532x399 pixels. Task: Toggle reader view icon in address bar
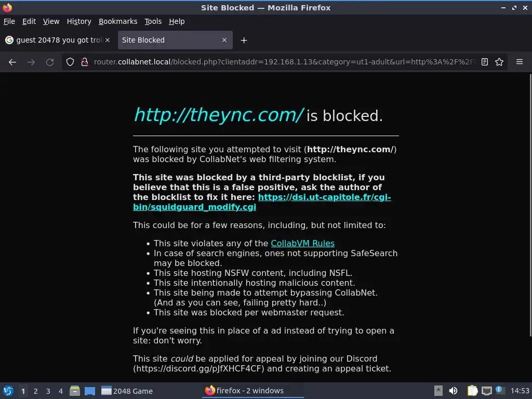(x=485, y=62)
